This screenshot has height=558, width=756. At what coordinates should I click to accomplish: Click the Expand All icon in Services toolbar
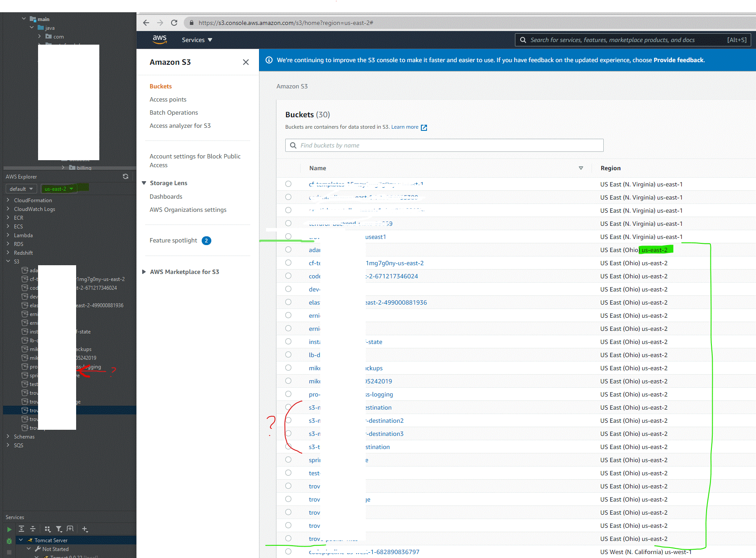pos(21,529)
